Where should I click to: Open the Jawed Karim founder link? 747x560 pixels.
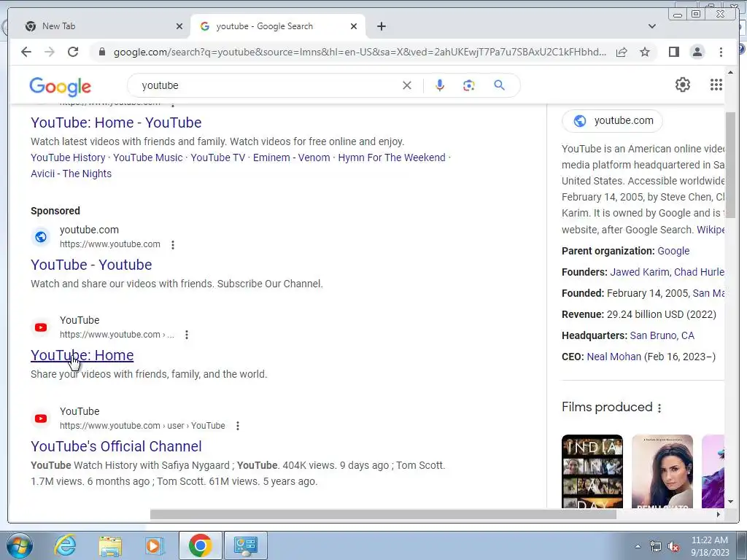coord(639,272)
